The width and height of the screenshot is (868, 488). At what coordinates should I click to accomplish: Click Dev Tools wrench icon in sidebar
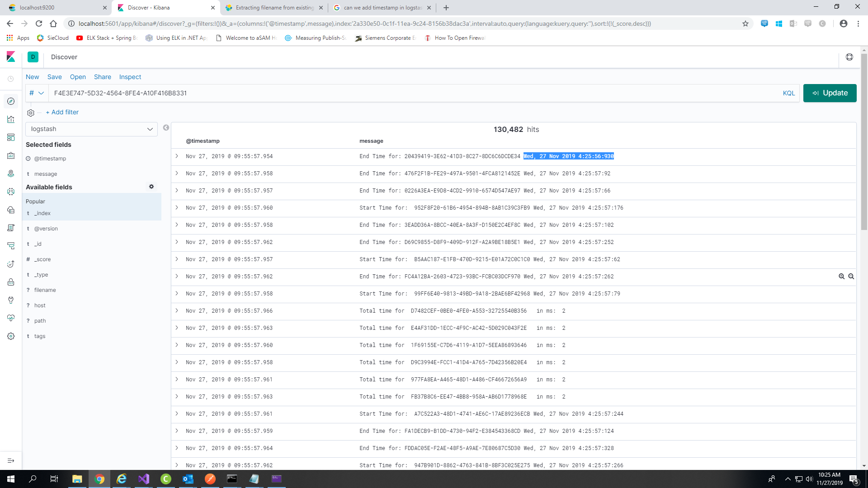point(11,300)
